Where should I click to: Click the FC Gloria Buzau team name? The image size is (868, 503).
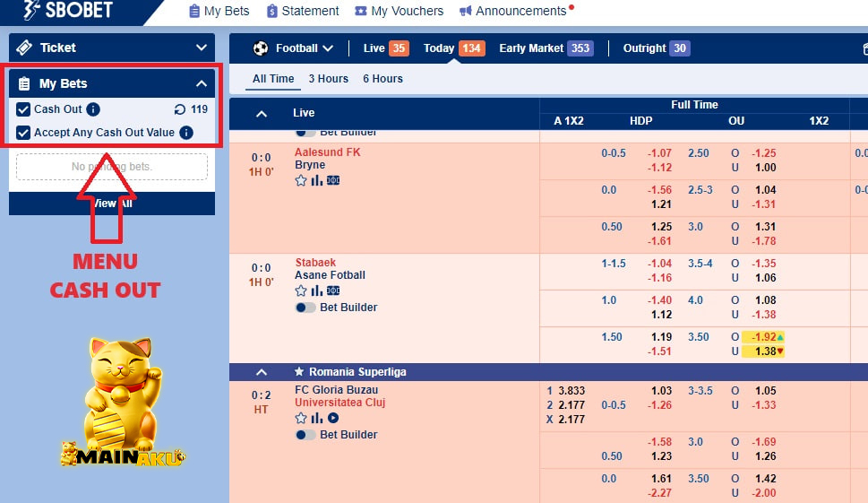[337, 390]
